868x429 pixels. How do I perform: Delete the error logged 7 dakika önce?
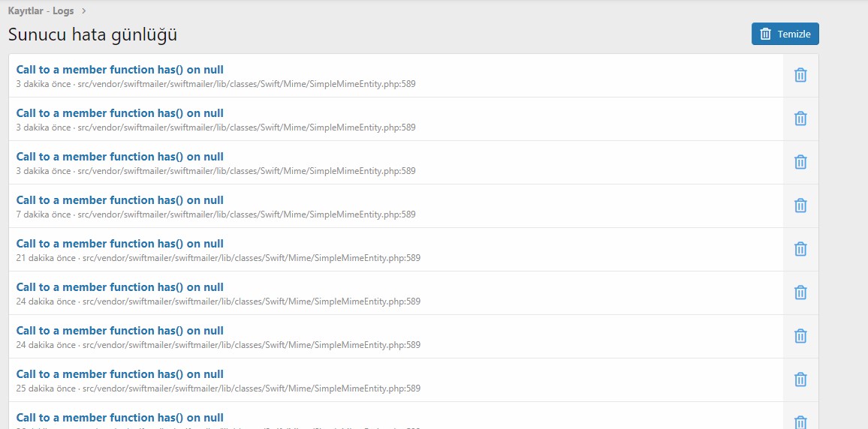point(800,205)
